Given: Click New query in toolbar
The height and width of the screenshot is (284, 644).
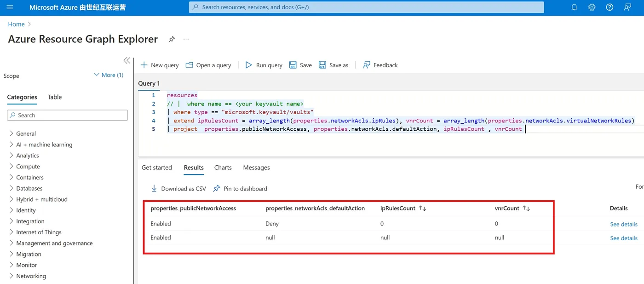Looking at the screenshot, I should pyautogui.click(x=159, y=65).
